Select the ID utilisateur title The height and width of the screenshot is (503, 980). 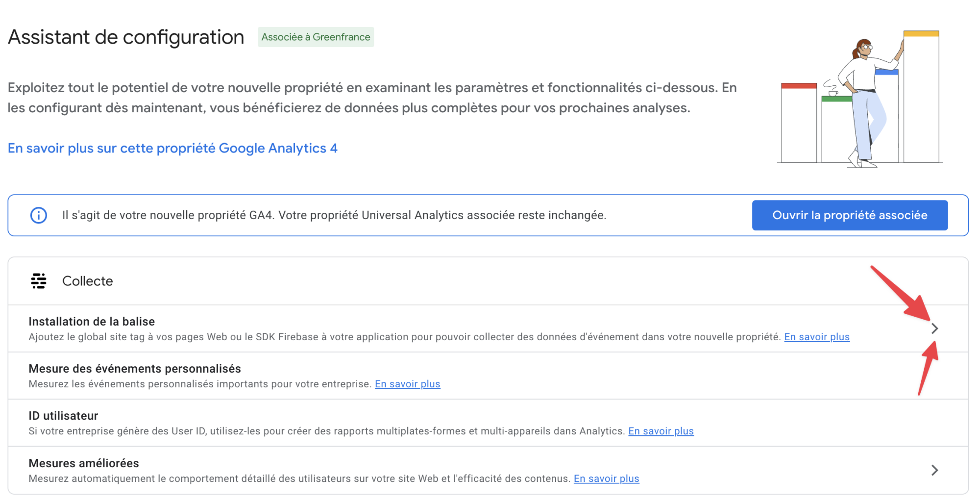[x=63, y=416]
